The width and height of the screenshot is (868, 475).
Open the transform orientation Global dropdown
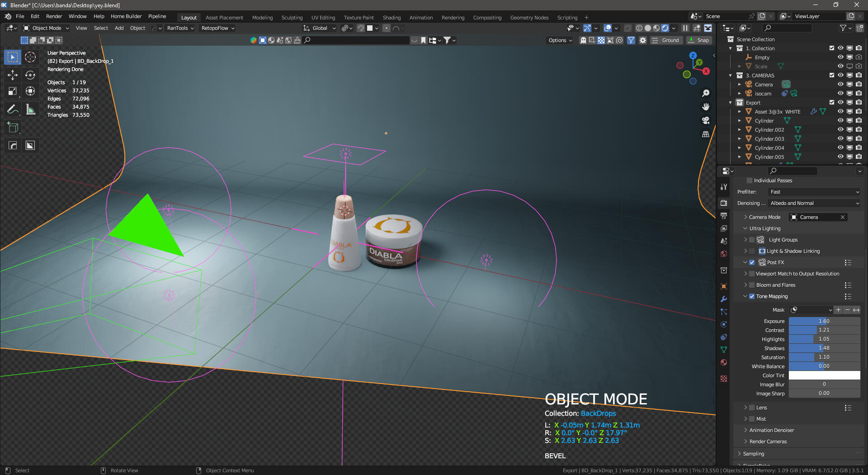click(x=319, y=28)
